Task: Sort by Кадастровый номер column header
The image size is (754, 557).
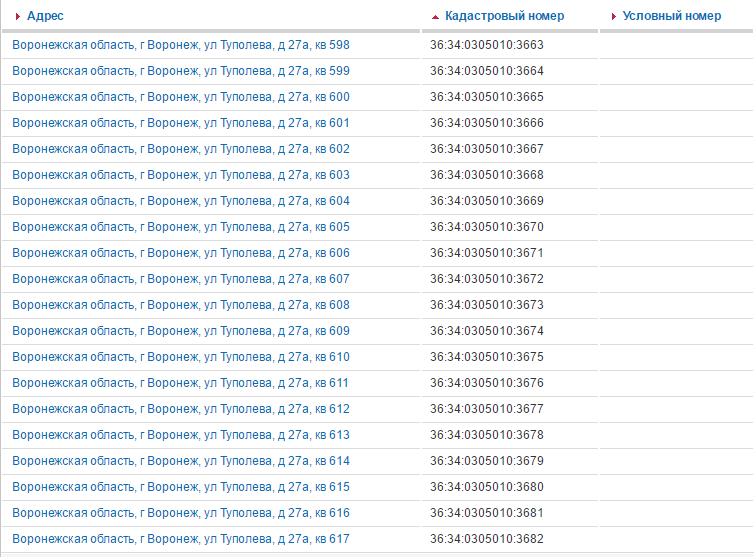Action: coord(504,16)
